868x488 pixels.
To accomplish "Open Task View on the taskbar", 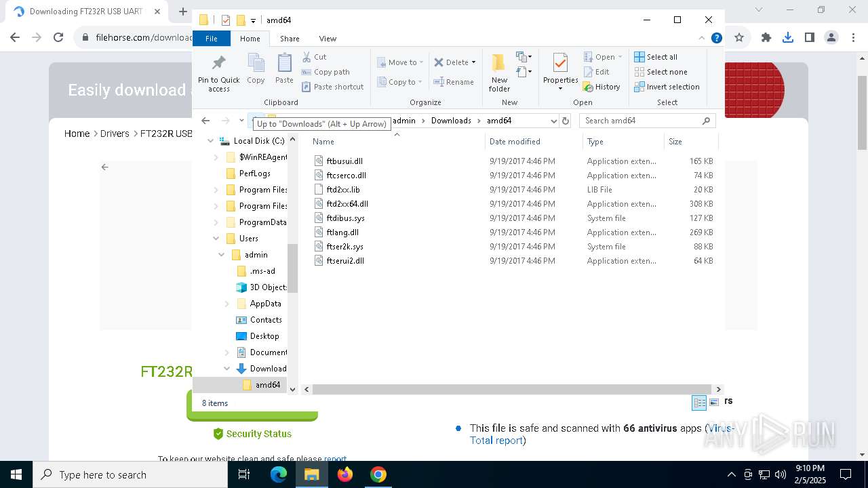I will pos(244,474).
